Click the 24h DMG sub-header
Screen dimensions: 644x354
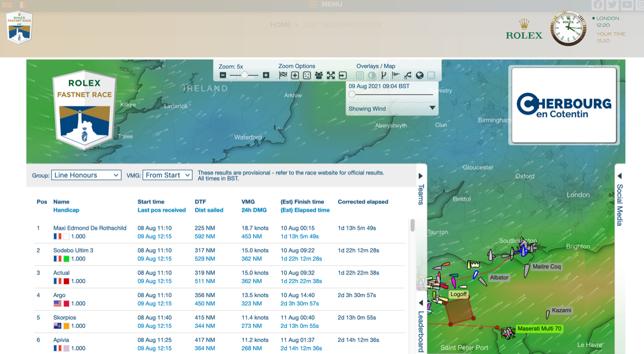point(254,210)
